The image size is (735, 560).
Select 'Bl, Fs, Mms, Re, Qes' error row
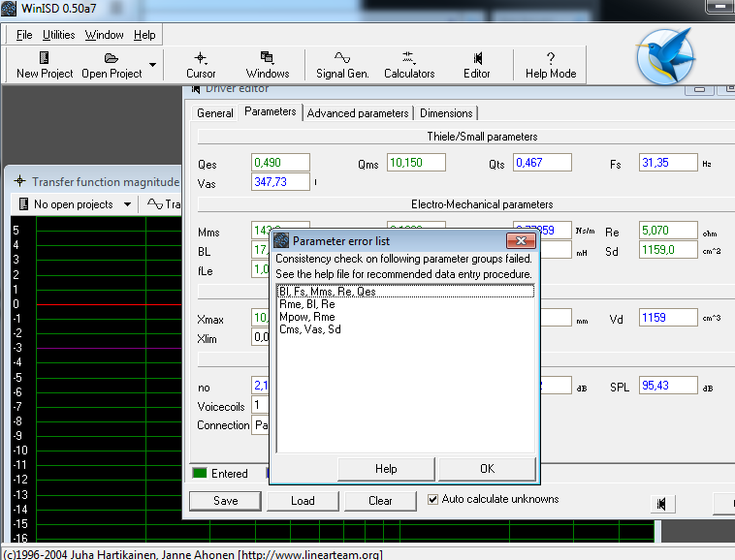406,292
